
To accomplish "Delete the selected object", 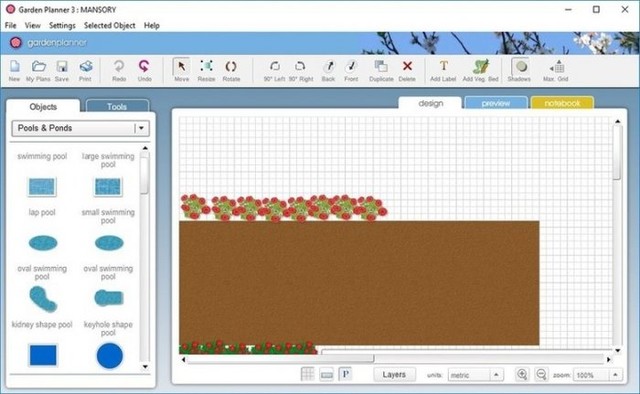I will pyautogui.click(x=407, y=70).
